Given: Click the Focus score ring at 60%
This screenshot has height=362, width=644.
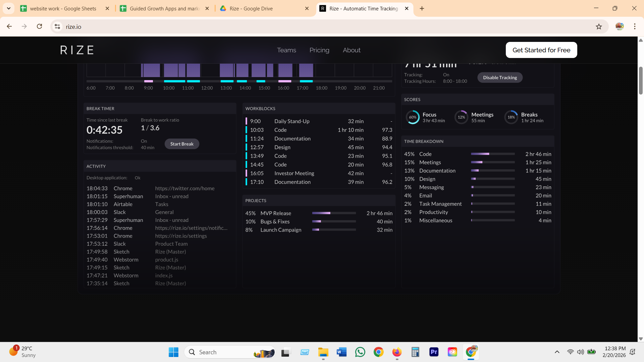Looking at the screenshot, I should [413, 117].
